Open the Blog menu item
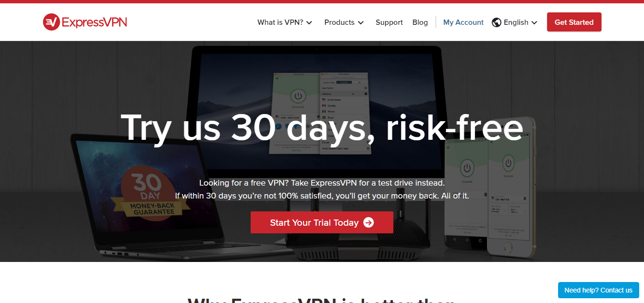The height and width of the screenshot is (303, 644). tap(420, 22)
